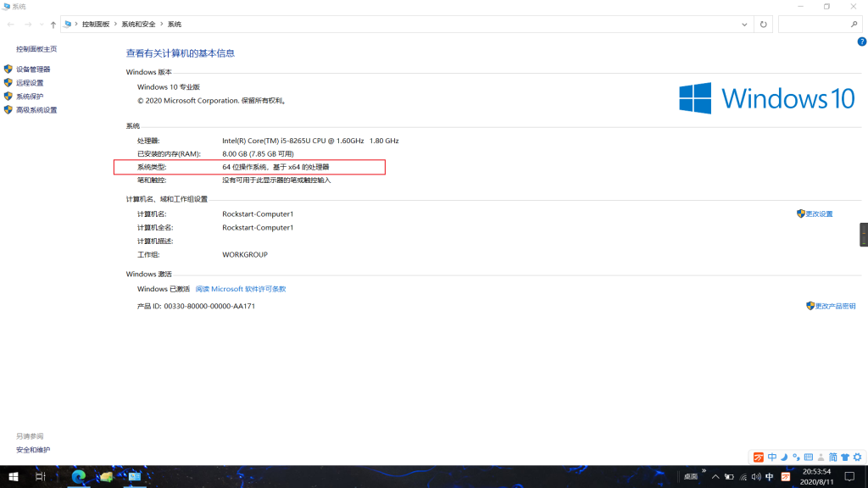868x488 pixels.
Task: Click 更改设置 link
Action: coord(819,214)
